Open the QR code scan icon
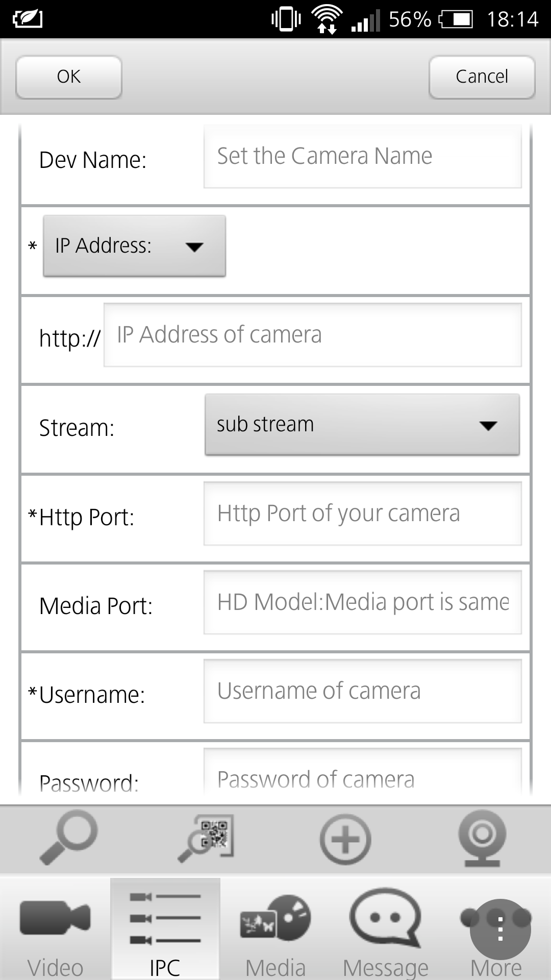This screenshot has width=551, height=980. pos(207,838)
